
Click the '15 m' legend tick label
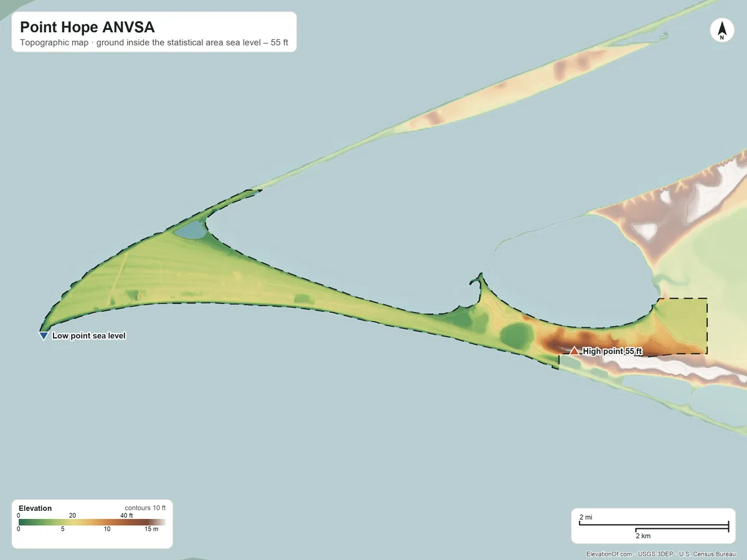click(151, 529)
